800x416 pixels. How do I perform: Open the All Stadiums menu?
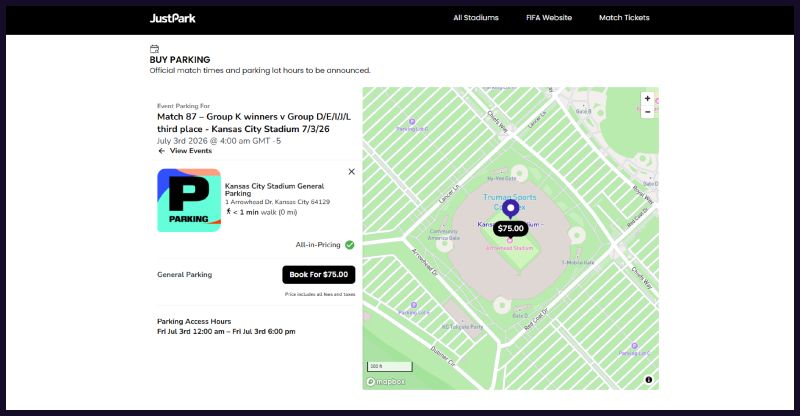(475, 18)
